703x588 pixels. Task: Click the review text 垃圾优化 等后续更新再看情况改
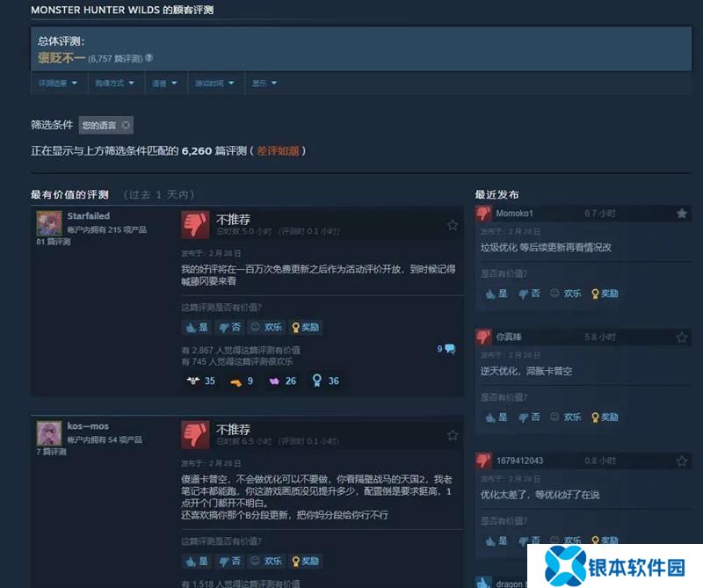click(x=546, y=248)
